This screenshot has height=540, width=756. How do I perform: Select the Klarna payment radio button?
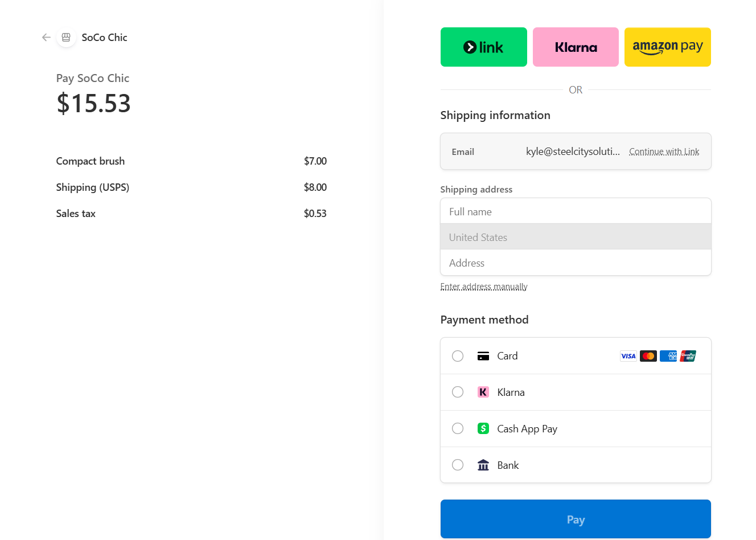(458, 392)
